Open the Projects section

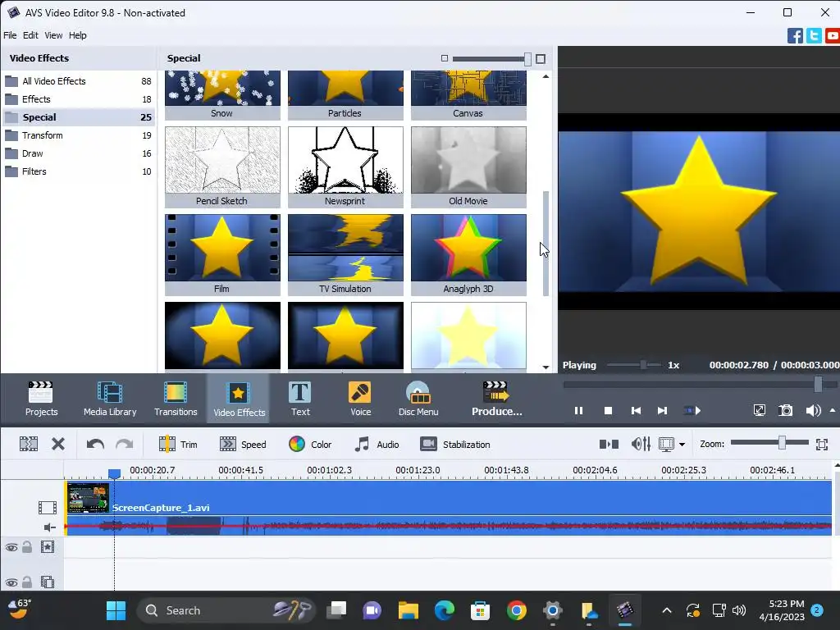(x=41, y=399)
